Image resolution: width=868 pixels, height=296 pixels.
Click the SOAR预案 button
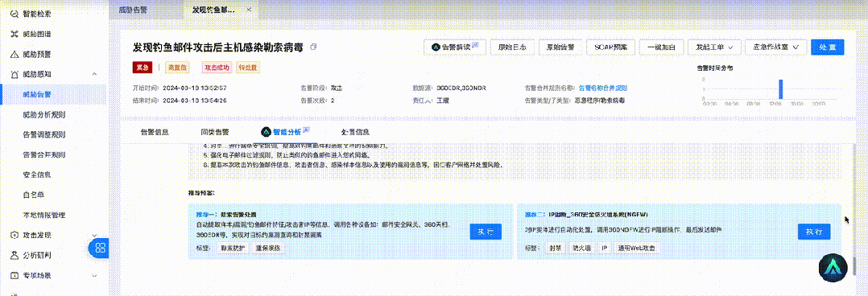[610, 47]
